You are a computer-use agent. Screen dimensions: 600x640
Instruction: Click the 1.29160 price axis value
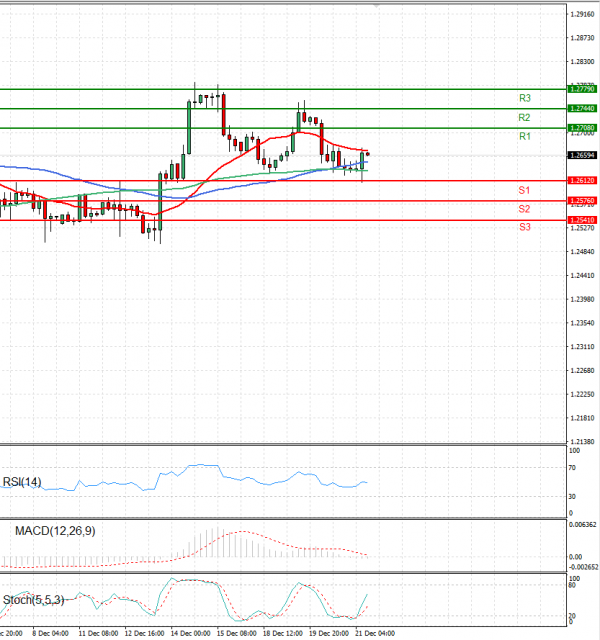pyautogui.click(x=582, y=14)
